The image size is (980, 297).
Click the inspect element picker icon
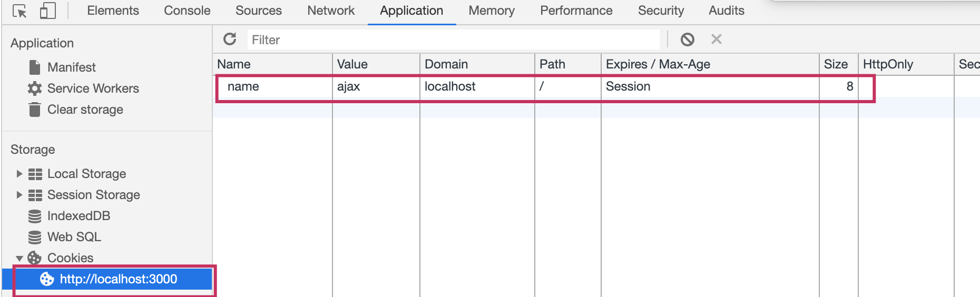click(x=19, y=11)
